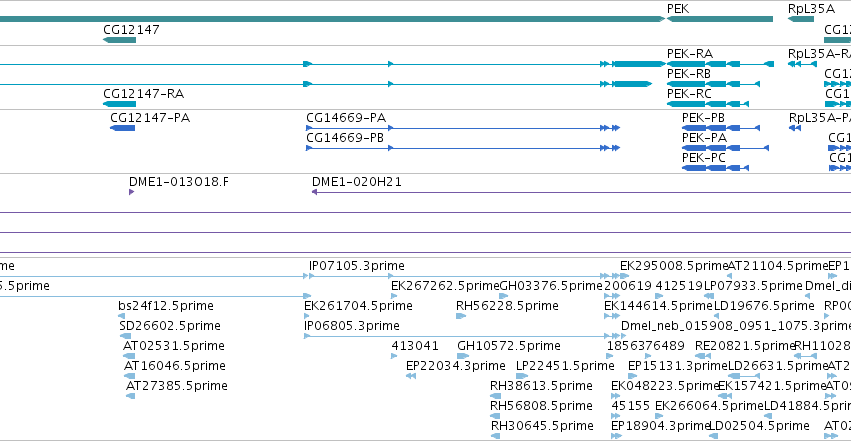
Task: Select the AT27385.5prime EST arrow
Action: click(130, 396)
